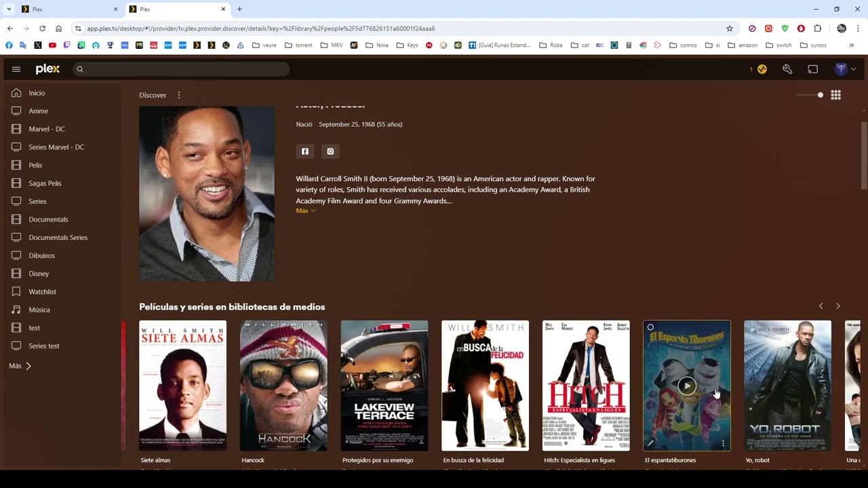
Task: Show next items in media row
Action: click(837, 306)
